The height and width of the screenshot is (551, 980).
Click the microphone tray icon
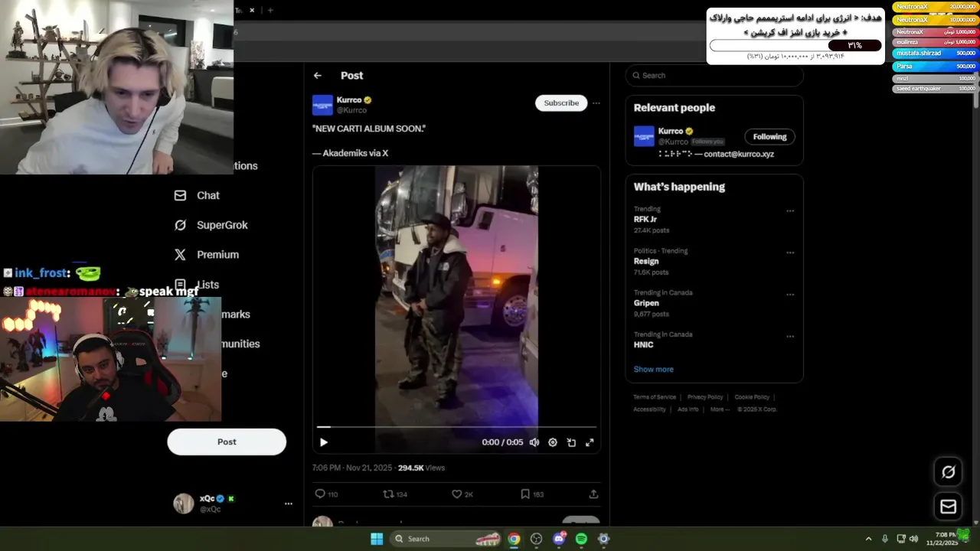point(885,539)
